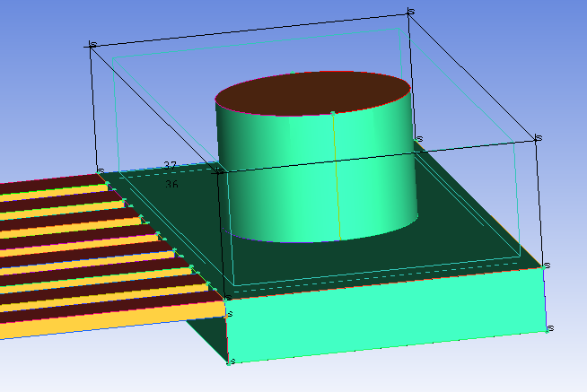Select the label "36" in the viewport

click(171, 184)
